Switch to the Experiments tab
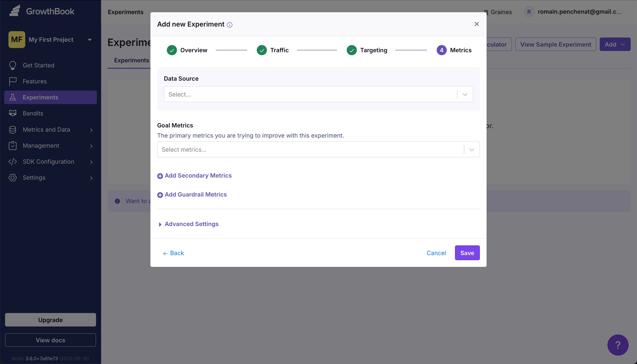Viewport: 637px width, 364px height. pos(131,60)
